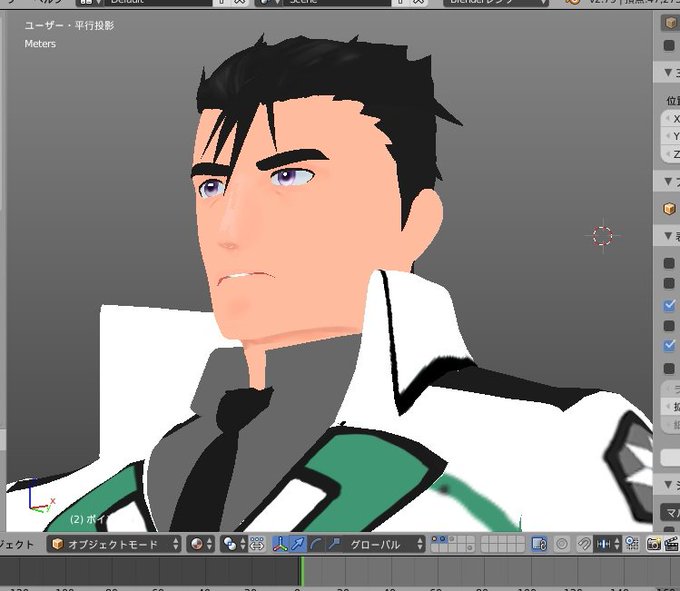The height and width of the screenshot is (591, 680).
Task: Enable the first unchecked display panel checkbox
Action: [669, 263]
